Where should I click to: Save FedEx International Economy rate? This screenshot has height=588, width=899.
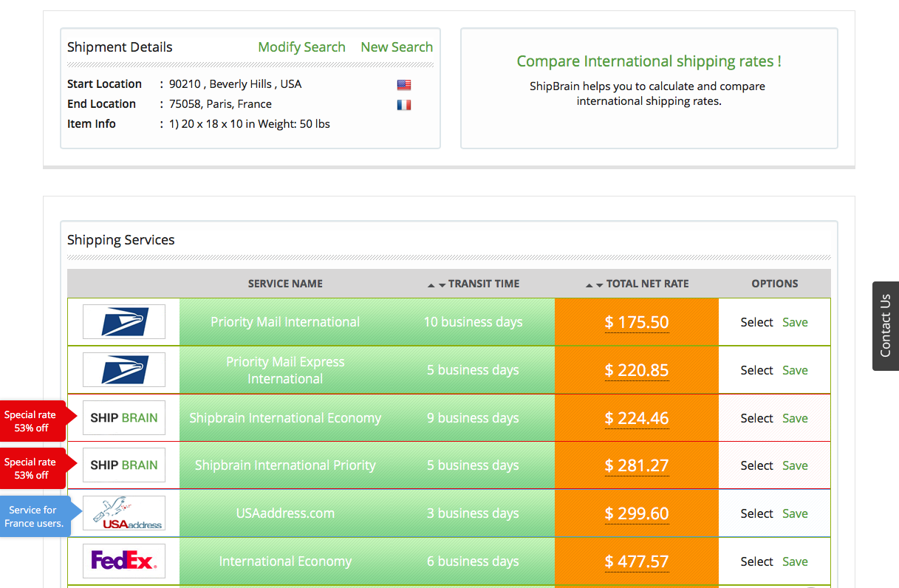click(x=795, y=561)
